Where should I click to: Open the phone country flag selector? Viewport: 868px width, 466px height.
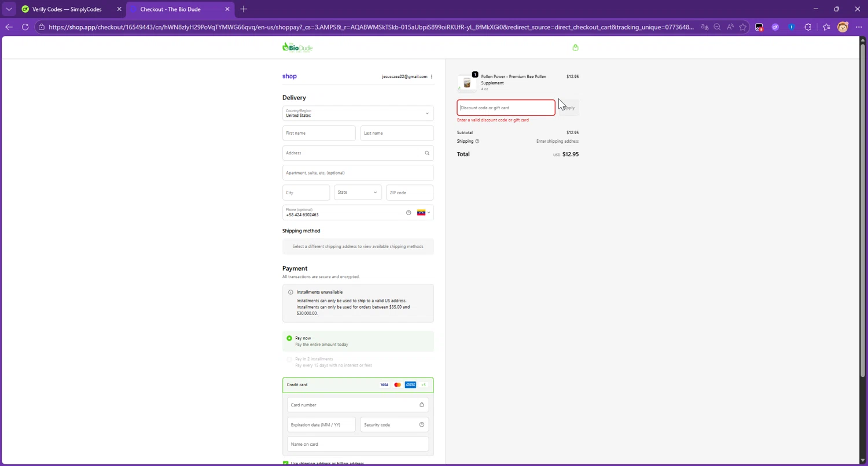[x=424, y=213]
